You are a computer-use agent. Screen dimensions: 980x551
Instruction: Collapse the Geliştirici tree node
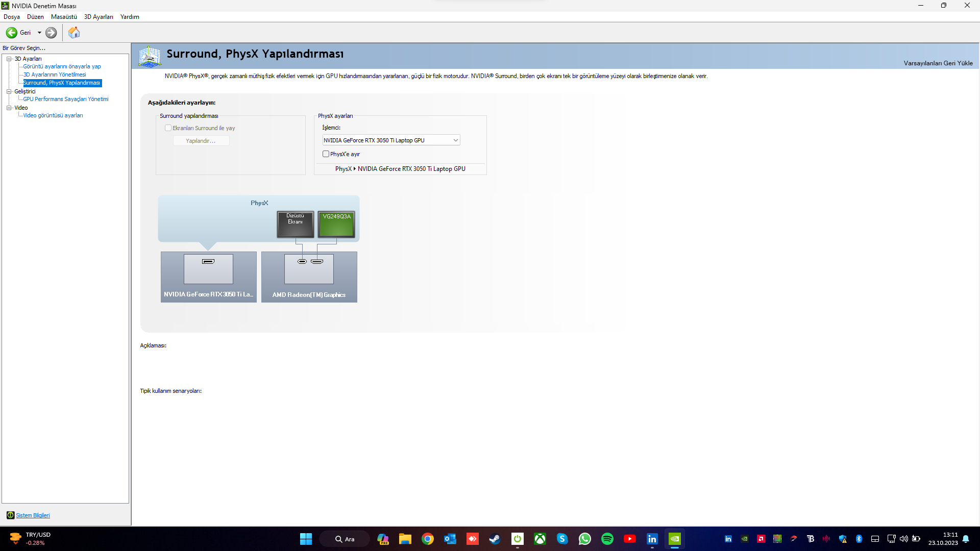9,91
